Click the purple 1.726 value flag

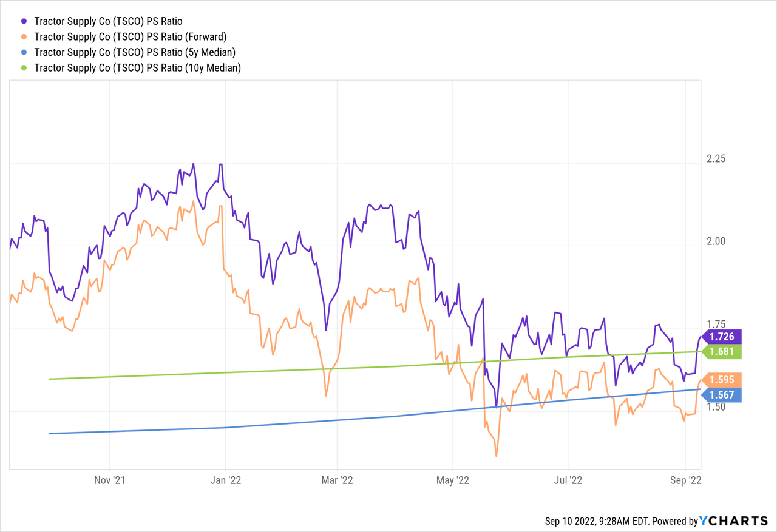[721, 337]
